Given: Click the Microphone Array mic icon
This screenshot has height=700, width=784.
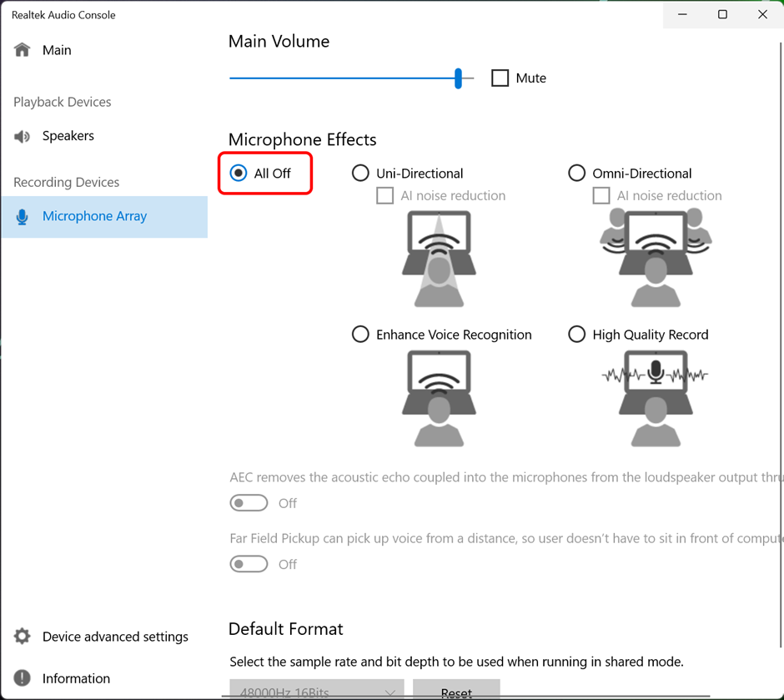Looking at the screenshot, I should (x=23, y=217).
